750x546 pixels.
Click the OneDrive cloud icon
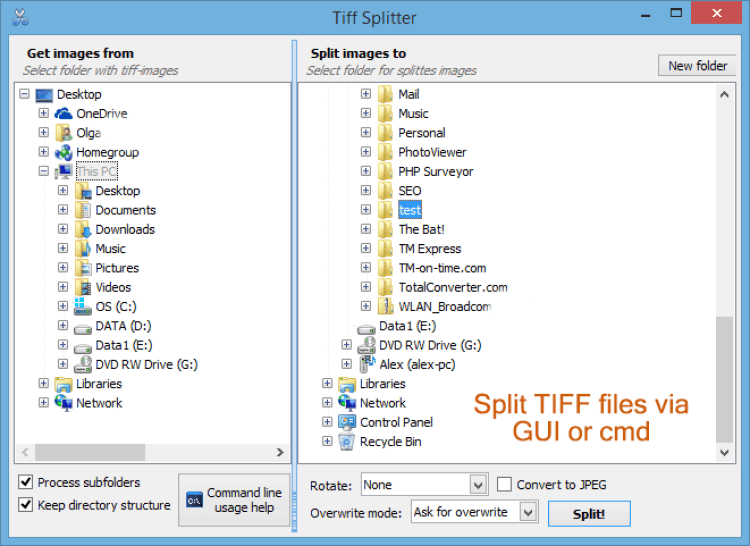click(x=64, y=114)
